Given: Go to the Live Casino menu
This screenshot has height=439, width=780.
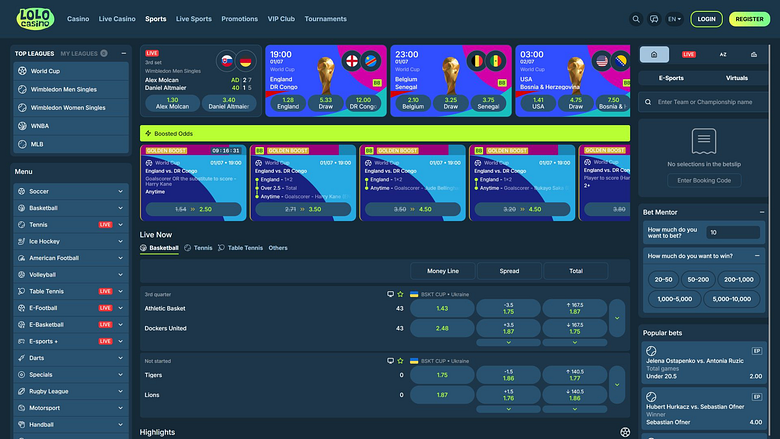Looking at the screenshot, I should pyautogui.click(x=117, y=19).
